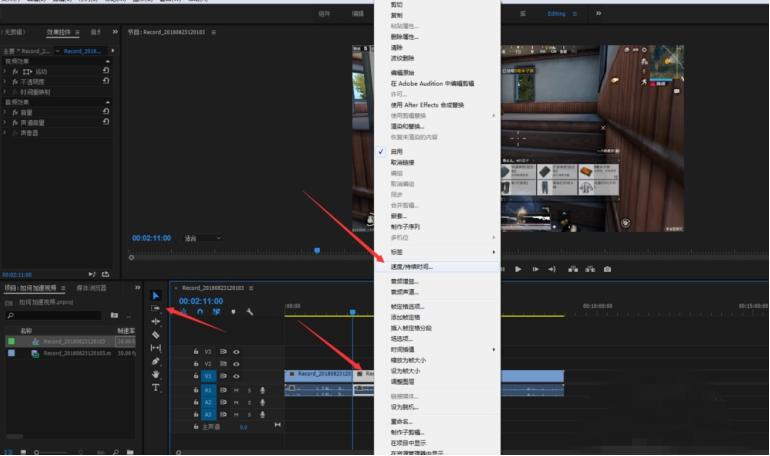Toggle timeline Snap magnet icon
Screen dimensions: 770x456
pos(200,312)
